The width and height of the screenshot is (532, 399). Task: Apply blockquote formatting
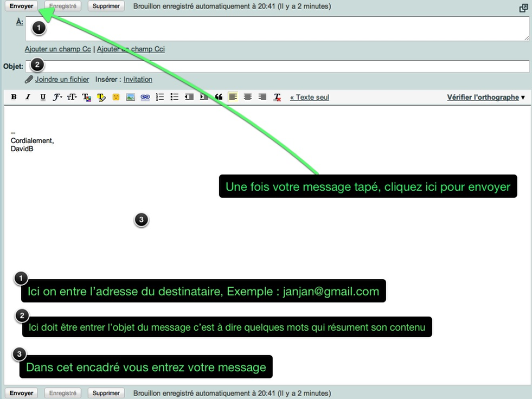tap(218, 97)
